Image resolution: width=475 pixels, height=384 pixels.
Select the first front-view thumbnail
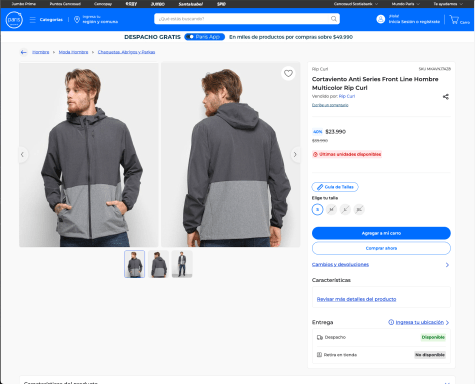134,264
